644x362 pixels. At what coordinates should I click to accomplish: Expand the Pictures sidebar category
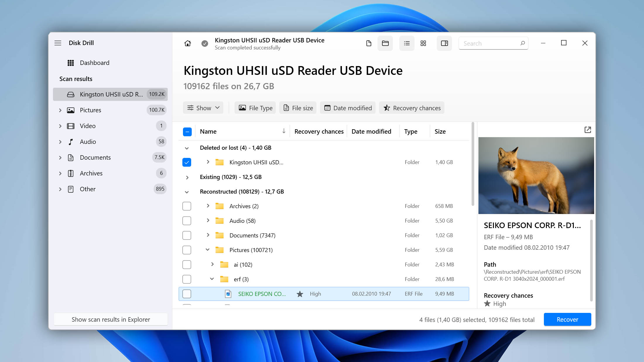pyautogui.click(x=60, y=110)
